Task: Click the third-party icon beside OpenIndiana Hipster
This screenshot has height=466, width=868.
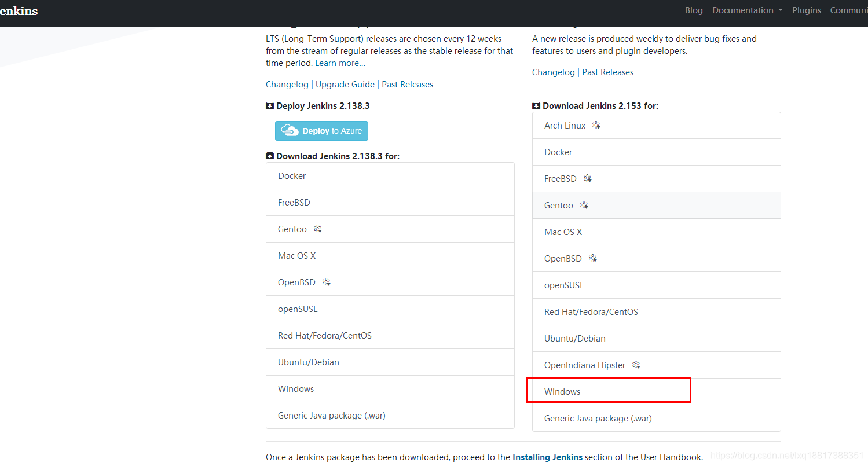Action: (636, 365)
